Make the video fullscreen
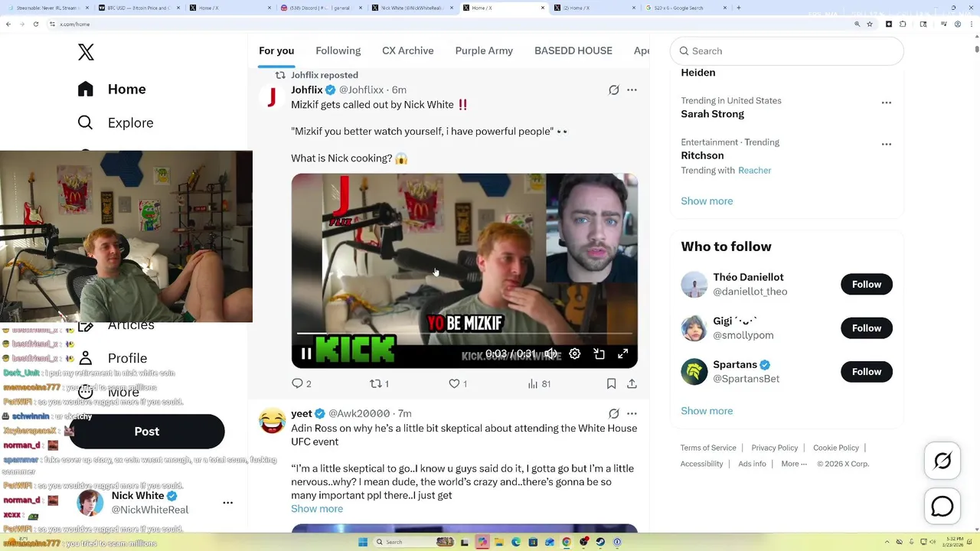980x551 pixels. (x=623, y=354)
